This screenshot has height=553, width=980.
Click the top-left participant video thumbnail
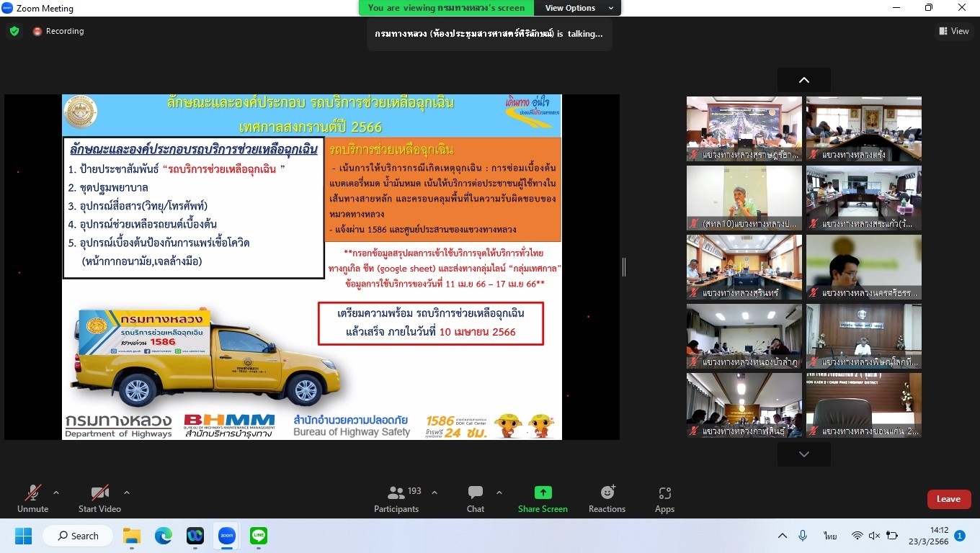(x=744, y=128)
